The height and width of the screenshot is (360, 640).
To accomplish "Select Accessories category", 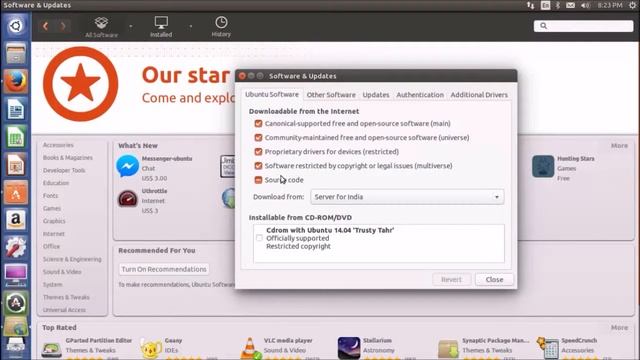I will tap(58, 145).
